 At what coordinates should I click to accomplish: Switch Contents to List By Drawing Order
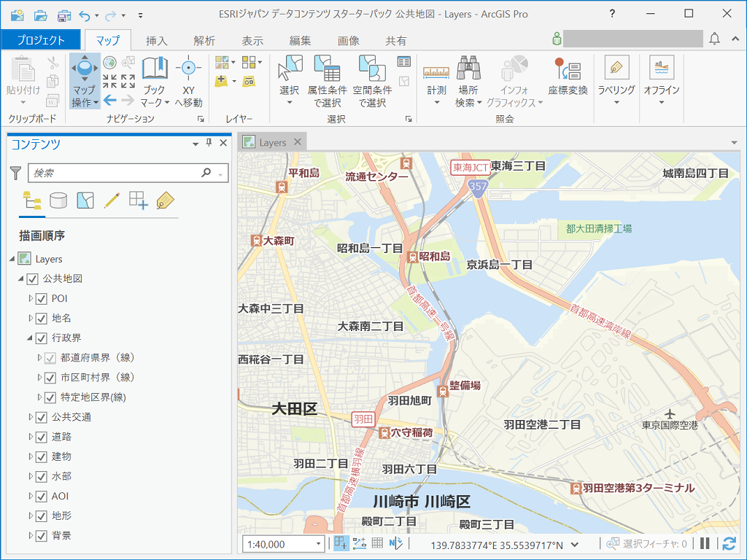click(x=32, y=201)
